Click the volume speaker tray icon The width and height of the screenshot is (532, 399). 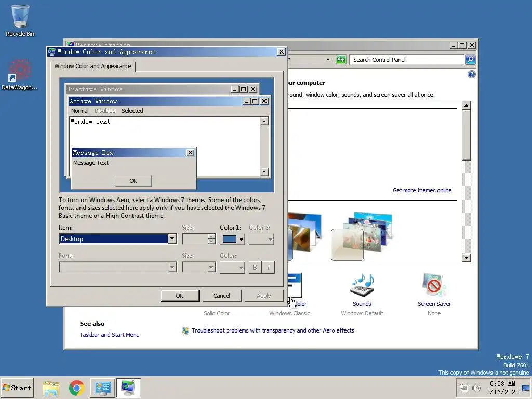click(x=476, y=388)
